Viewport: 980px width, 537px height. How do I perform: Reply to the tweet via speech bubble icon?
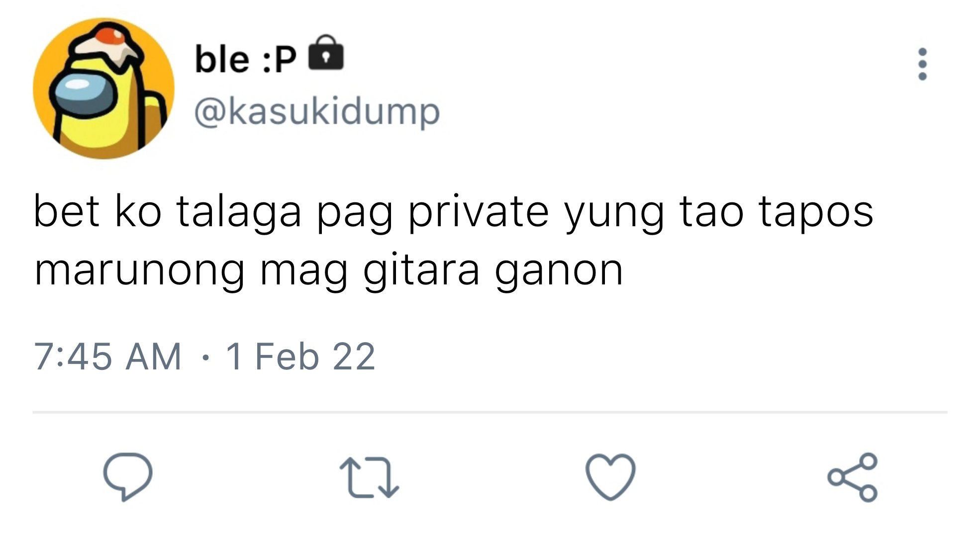click(128, 476)
